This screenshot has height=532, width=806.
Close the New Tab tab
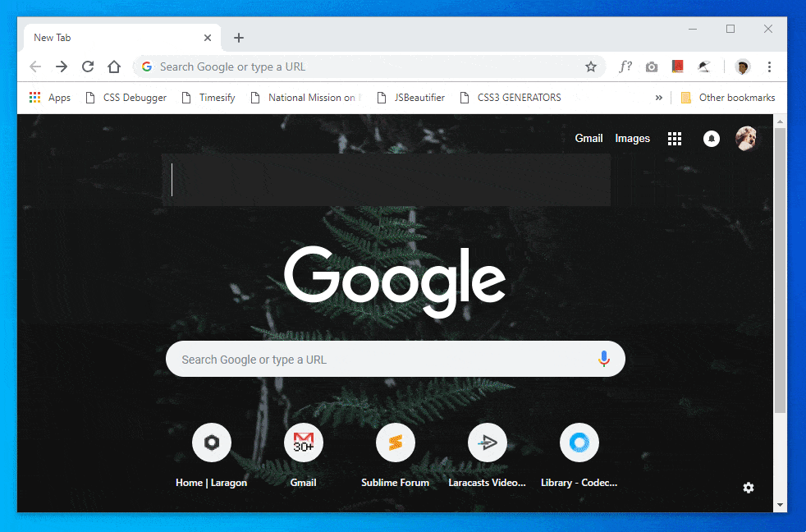[208, 38]
